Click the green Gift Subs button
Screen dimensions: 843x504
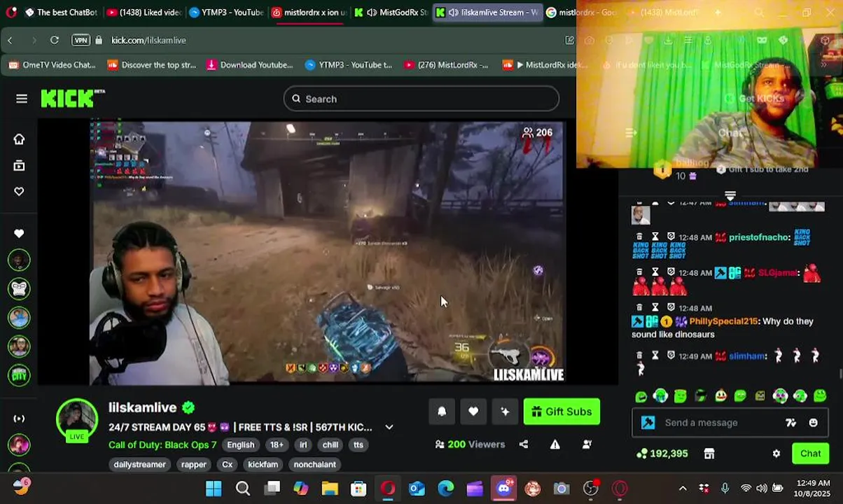pos(562,412)
